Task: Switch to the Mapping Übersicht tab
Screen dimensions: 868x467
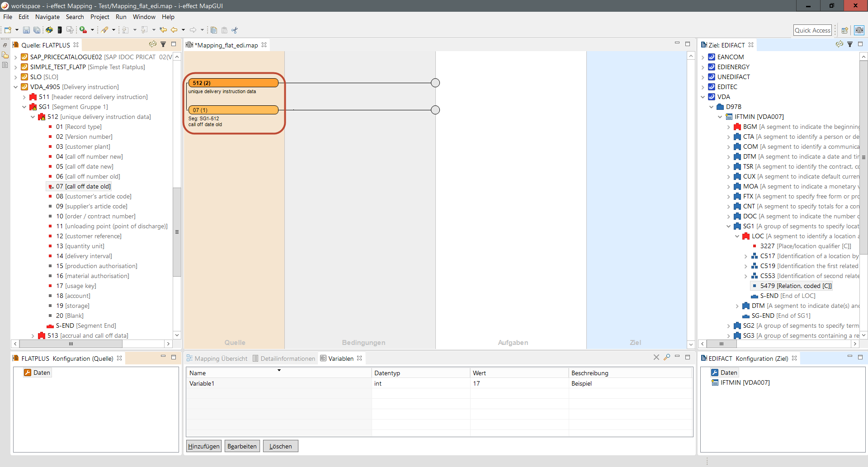Action: coord(217,359)
